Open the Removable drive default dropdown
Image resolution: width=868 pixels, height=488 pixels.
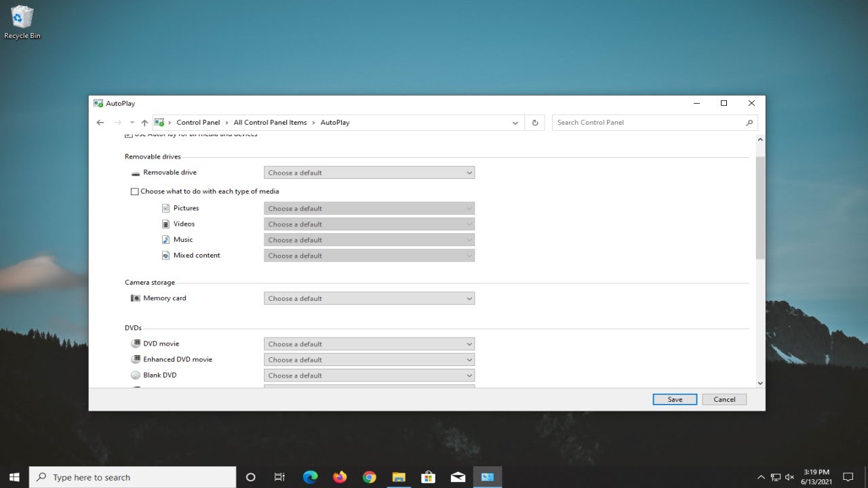(370, 173)
